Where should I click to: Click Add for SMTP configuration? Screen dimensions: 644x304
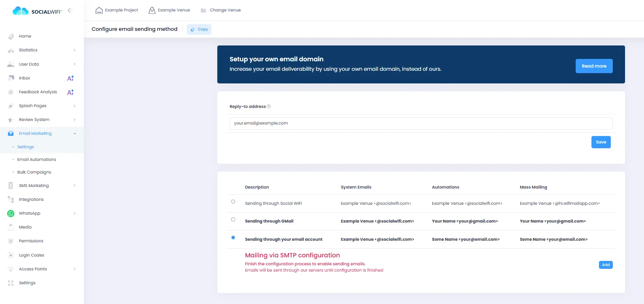(606, 265)
